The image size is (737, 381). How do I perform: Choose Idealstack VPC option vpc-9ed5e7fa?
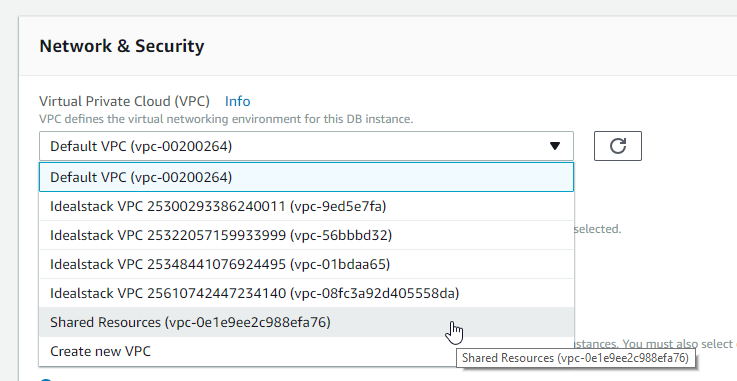pyautogui.click(x=306, y=206)
